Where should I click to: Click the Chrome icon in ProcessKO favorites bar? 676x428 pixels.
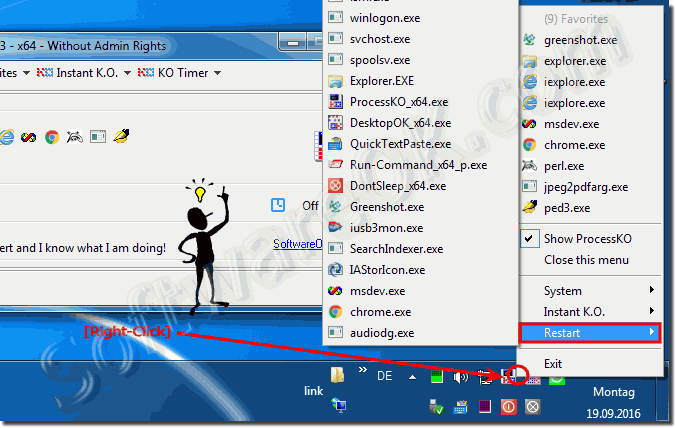point(52,137)
